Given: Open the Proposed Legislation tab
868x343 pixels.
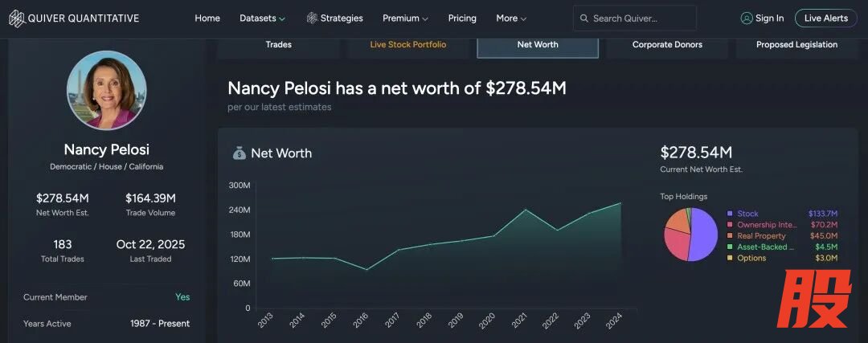Looking at the screenshot, I should coord(796,45).
